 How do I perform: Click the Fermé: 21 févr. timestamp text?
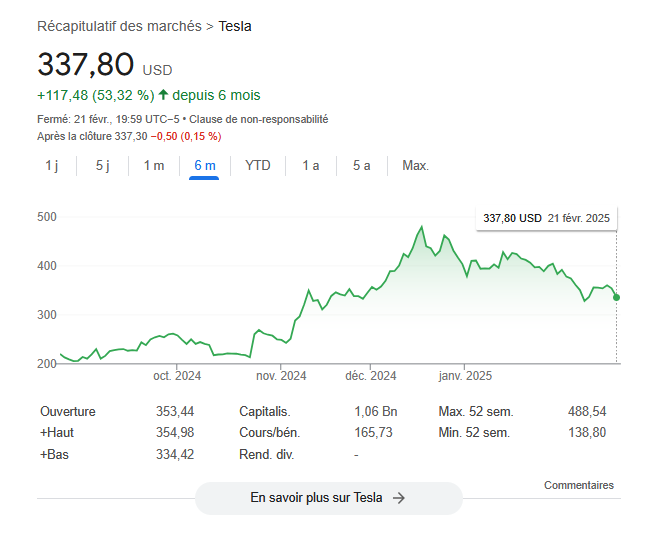(108, 119)
